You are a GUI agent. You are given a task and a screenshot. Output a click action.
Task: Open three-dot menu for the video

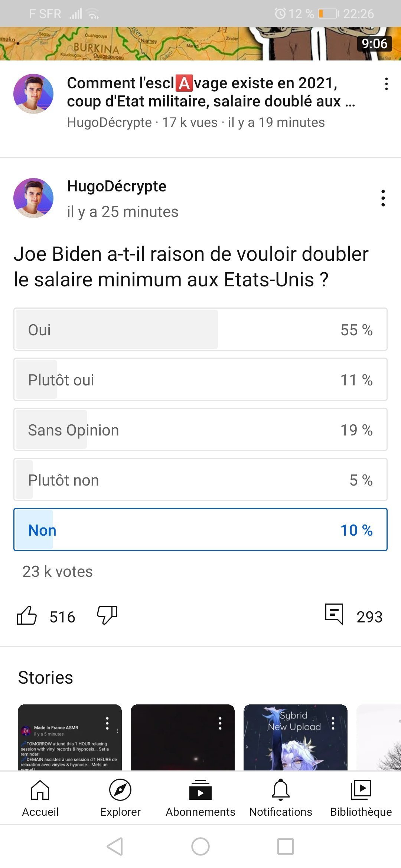(x=387, y=84)
